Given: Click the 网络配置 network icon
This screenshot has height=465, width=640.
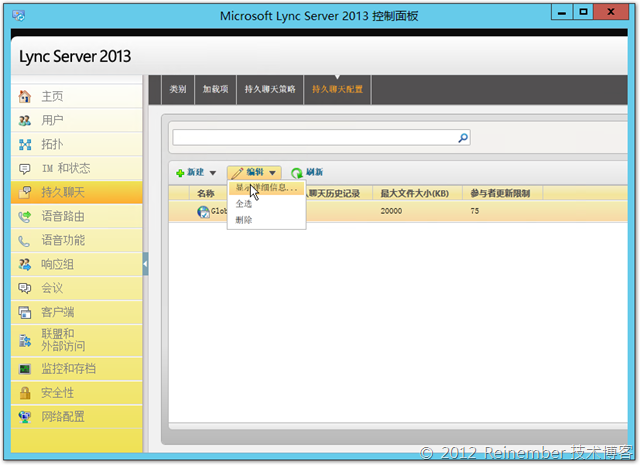Looking at the screenshot, I should (24, 417).
